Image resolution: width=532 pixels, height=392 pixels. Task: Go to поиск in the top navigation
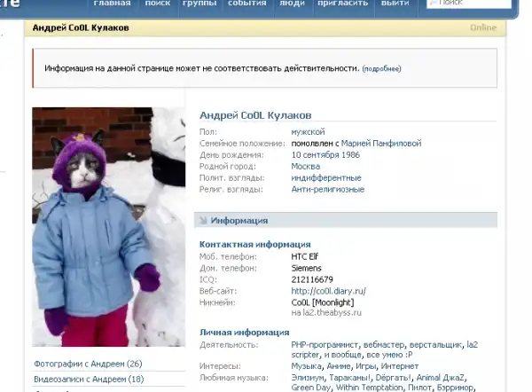(157, 4)
